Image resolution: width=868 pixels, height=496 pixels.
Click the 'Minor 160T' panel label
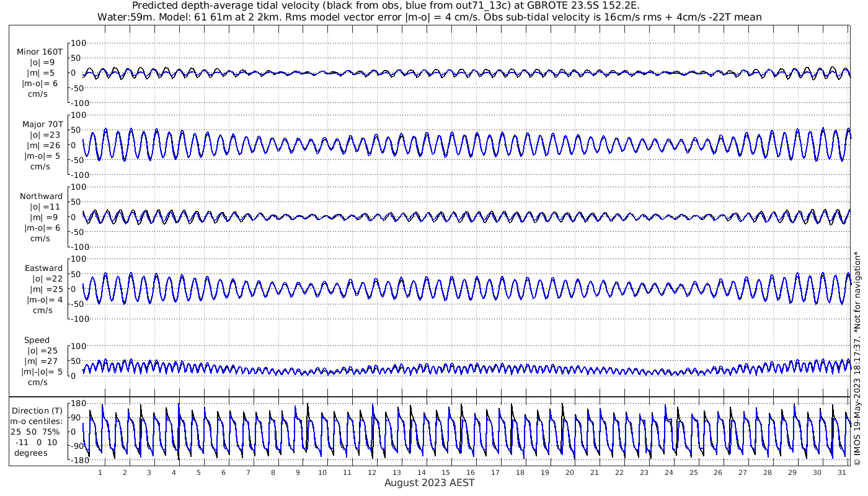click(x=40, y=52)
